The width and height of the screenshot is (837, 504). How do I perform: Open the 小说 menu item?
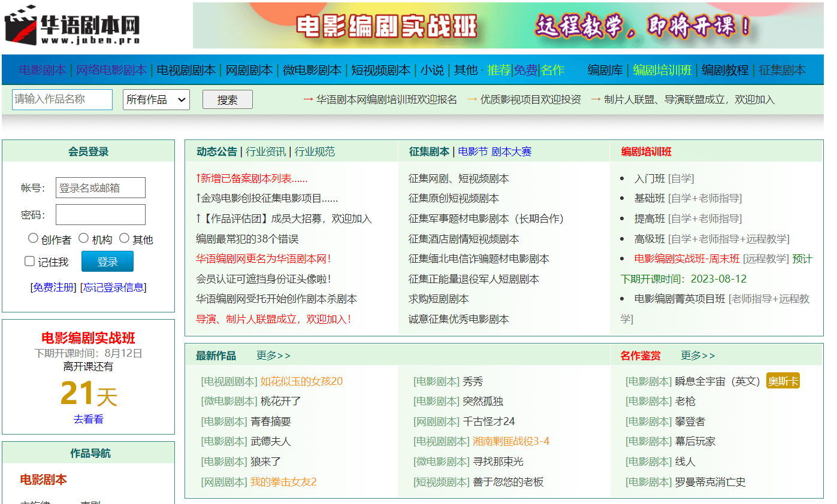tap(431, 69)
